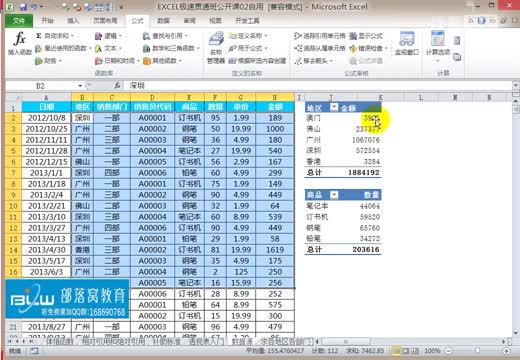
Task: Open the Lookup and Reference functions menu
Action: click(166, 36)
